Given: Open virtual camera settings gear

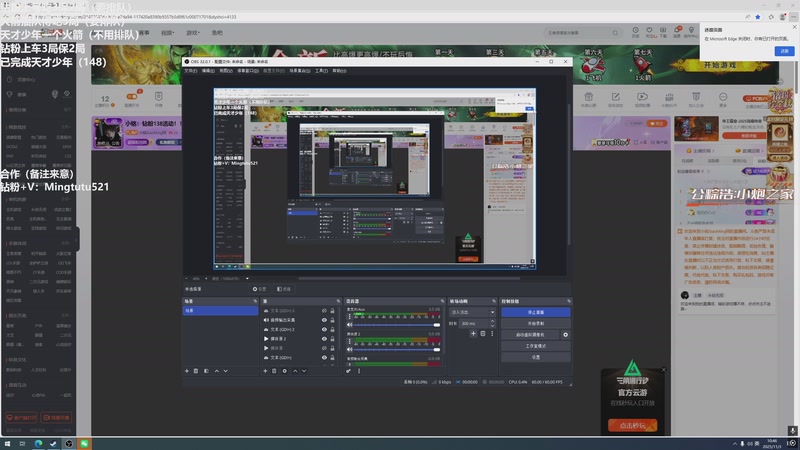Looking at the screenshot, I should (x=565, y=335).
